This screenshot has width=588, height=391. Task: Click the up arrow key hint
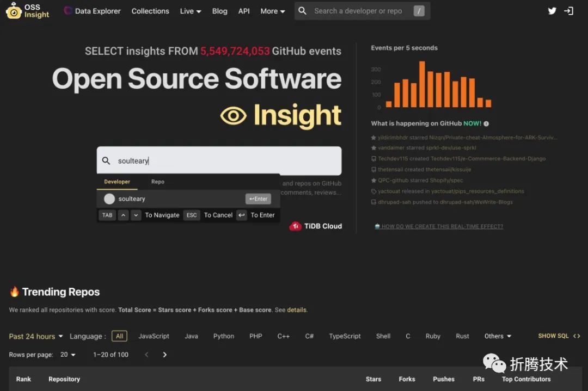[124, 215]
